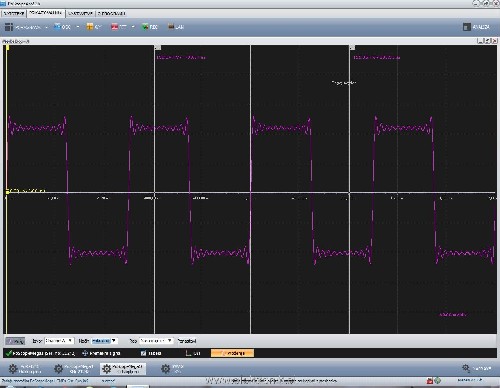Image resolution: width=500 pixels, height=388 pixels.
Task: Expand the arrow next to OSC icon
Action: (78, 27)
